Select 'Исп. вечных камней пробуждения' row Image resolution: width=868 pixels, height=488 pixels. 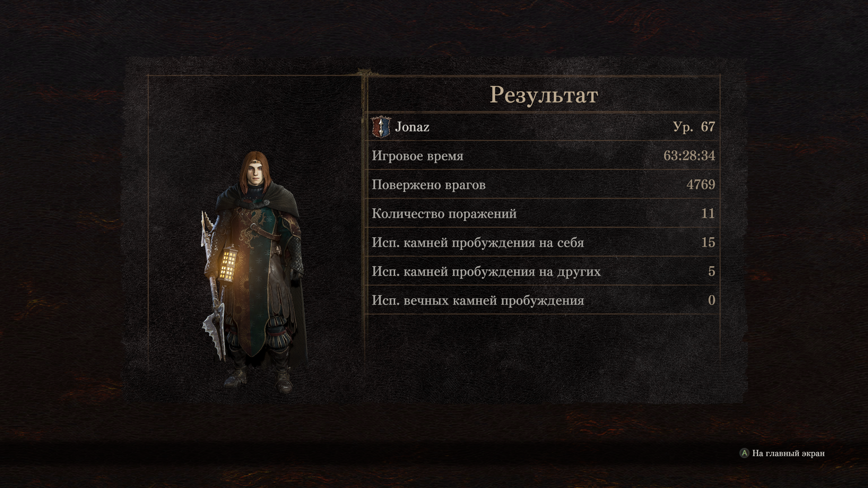[x=543, y=300]
